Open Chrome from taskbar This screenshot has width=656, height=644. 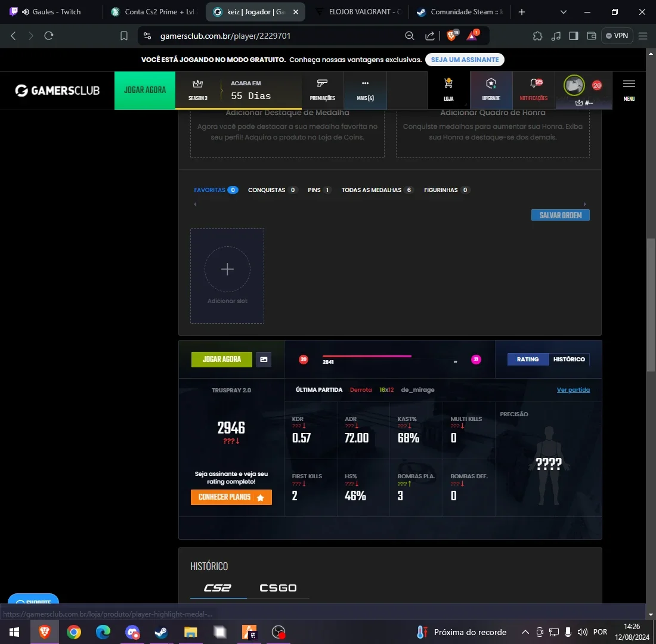pos(73,632)
